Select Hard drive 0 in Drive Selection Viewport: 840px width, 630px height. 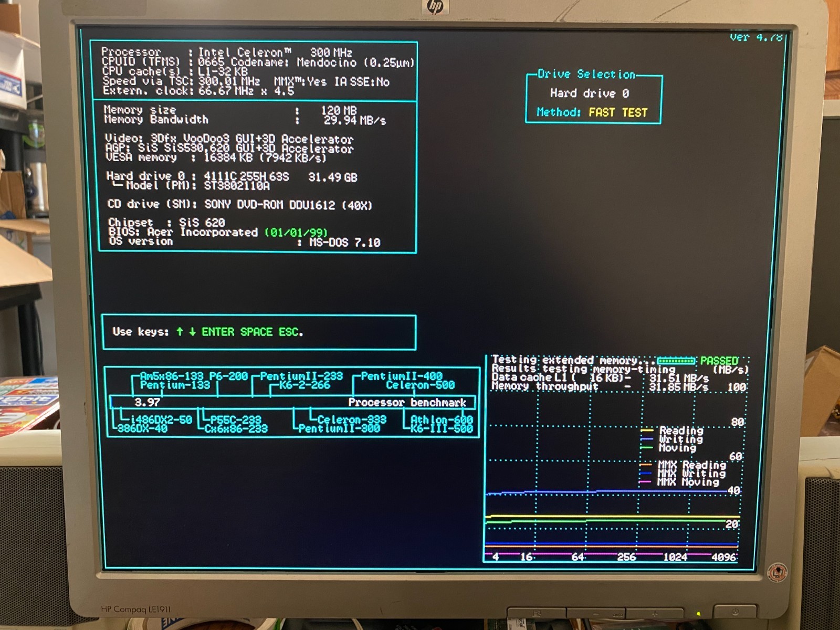pos(589,93)
